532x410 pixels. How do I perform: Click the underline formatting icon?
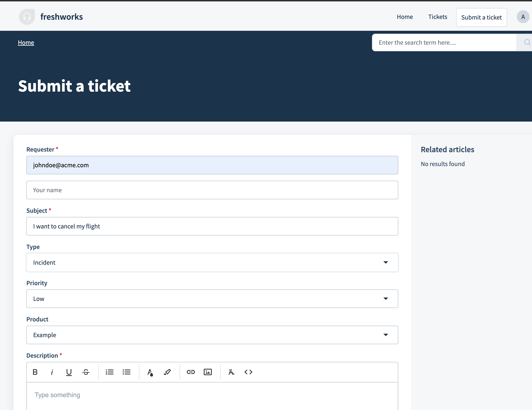click(x=69, y=372)
